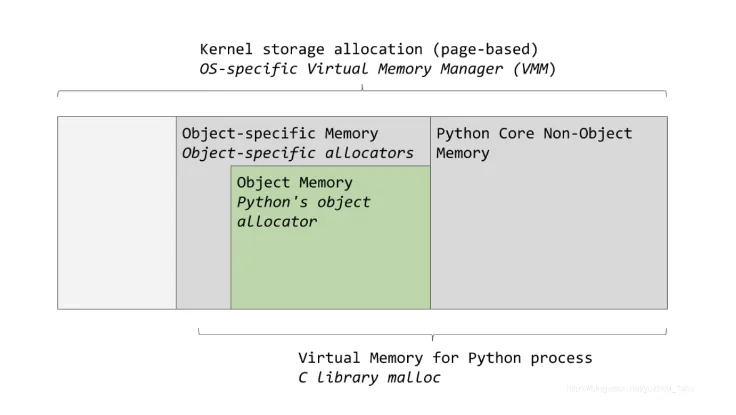Click the "Virtual Memory for Python process" caption
This screenshot has width=736, height=415.
coord(445,358)
